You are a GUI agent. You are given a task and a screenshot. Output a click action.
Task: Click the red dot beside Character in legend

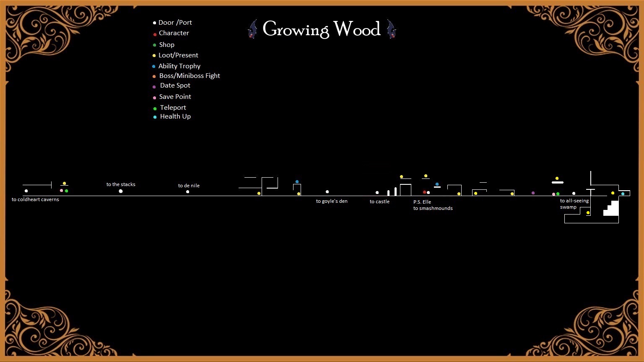pos(155,34)
